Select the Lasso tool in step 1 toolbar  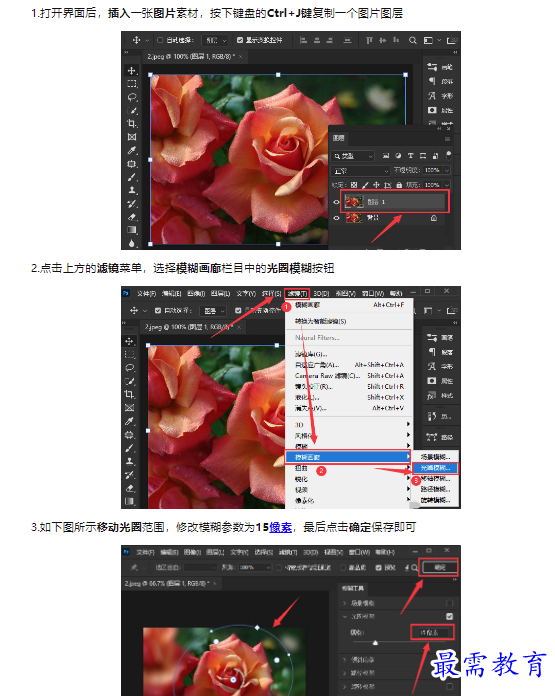tap(132, 97)
